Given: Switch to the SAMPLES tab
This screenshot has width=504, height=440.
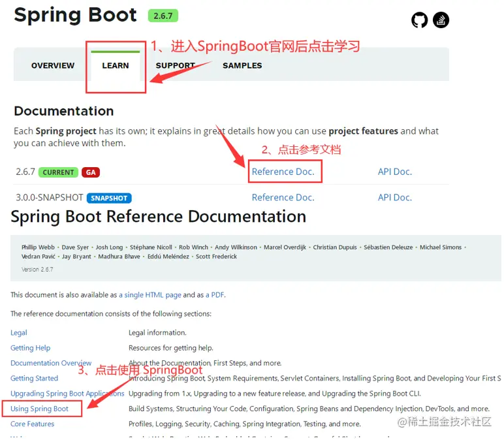Looking at the screenshot, I should (x=242, y=65).
